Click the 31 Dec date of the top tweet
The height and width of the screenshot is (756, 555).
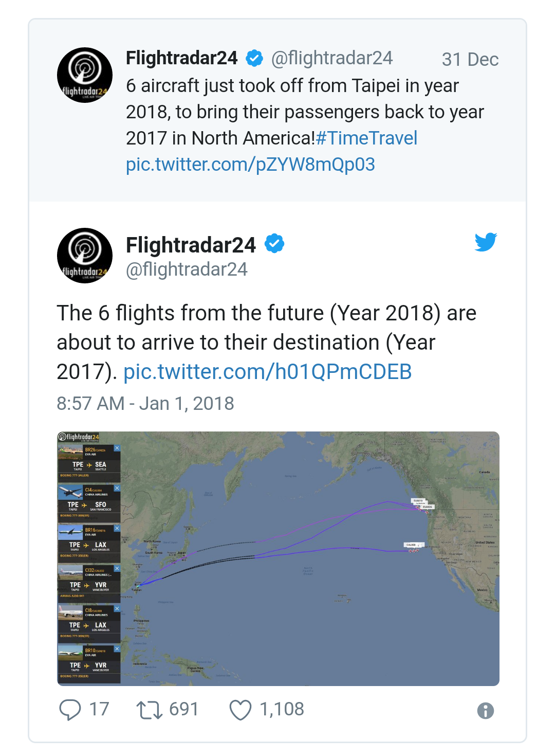tap(470, 60)
